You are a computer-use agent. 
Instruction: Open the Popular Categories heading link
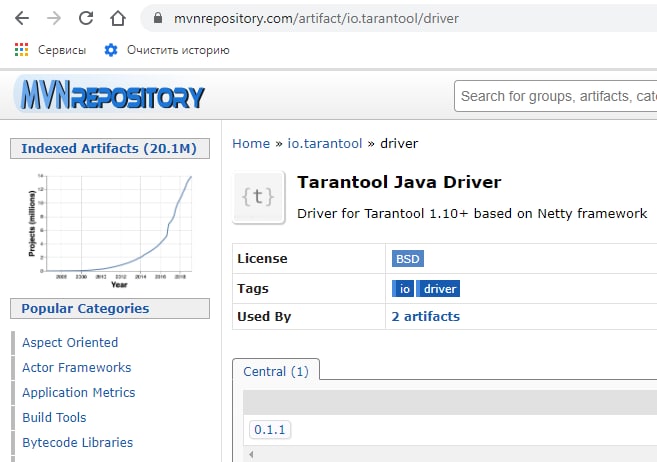(85, 308)
